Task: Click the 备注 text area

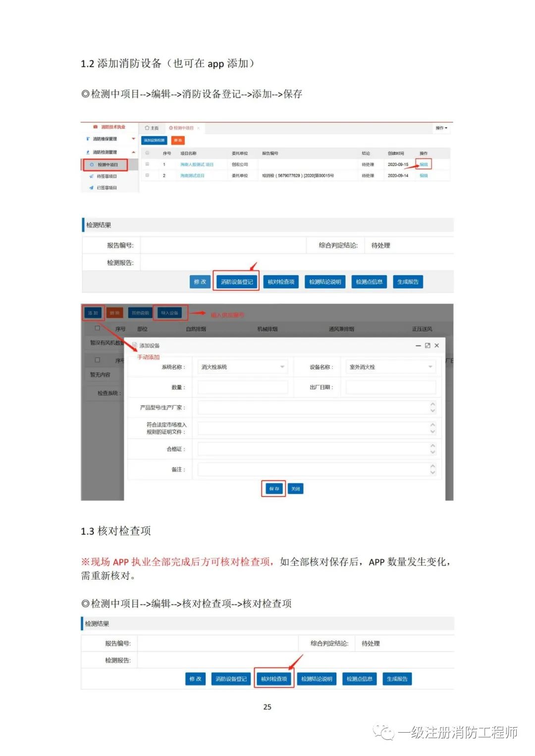Action: pyautogui.click(x=317, y=469)
